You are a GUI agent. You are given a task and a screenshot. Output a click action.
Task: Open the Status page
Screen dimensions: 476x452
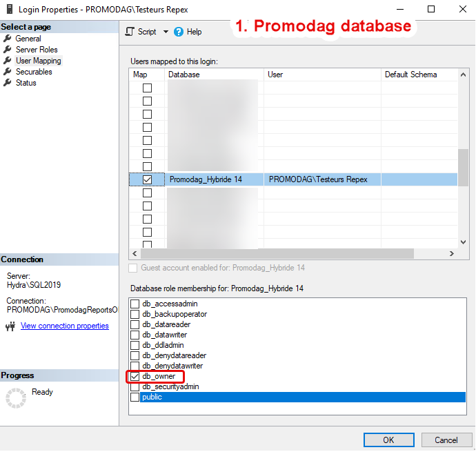click(26, 83)
